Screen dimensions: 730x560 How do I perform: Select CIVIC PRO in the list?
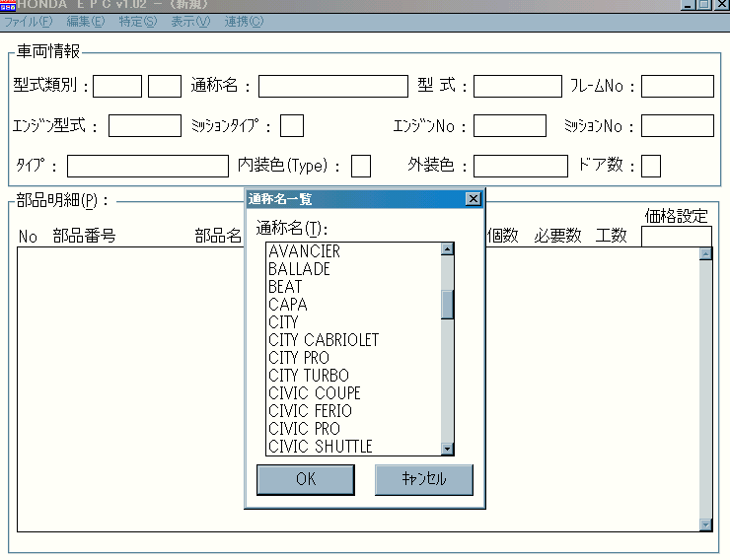pyautogui.click(x=354, y=428)
